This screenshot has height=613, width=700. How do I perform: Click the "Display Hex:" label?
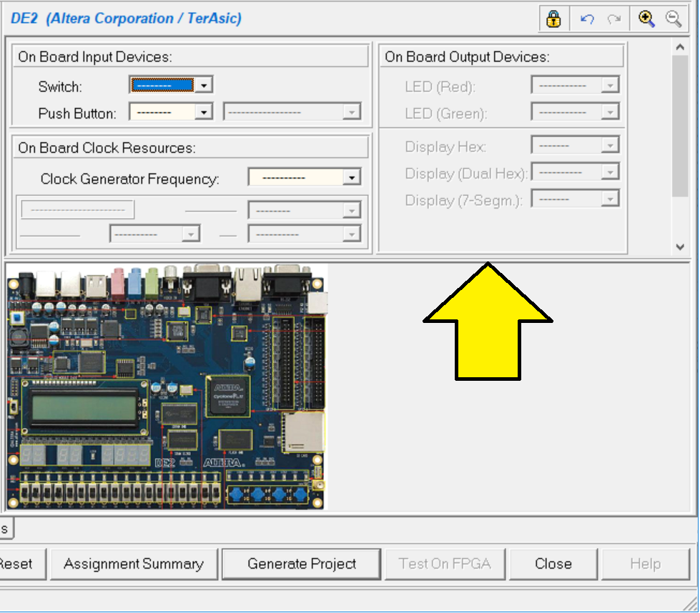click(445, 146)
